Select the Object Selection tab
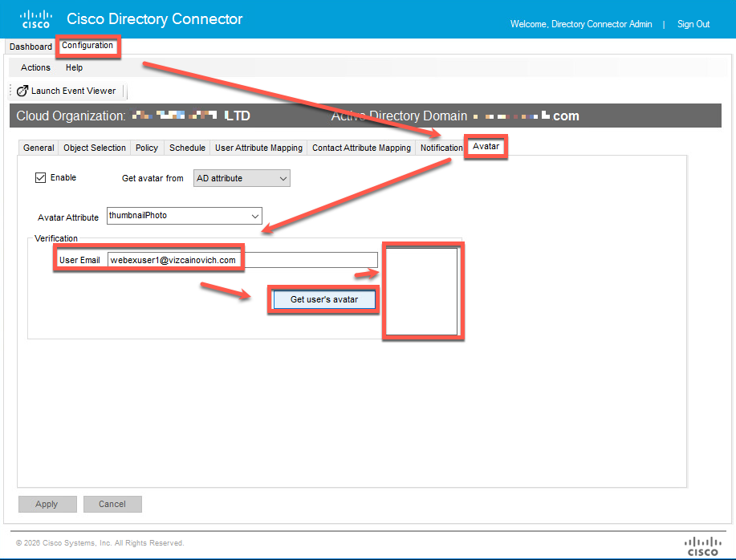The height and width of the screenshot is (560, 736). tap(95, 148)
